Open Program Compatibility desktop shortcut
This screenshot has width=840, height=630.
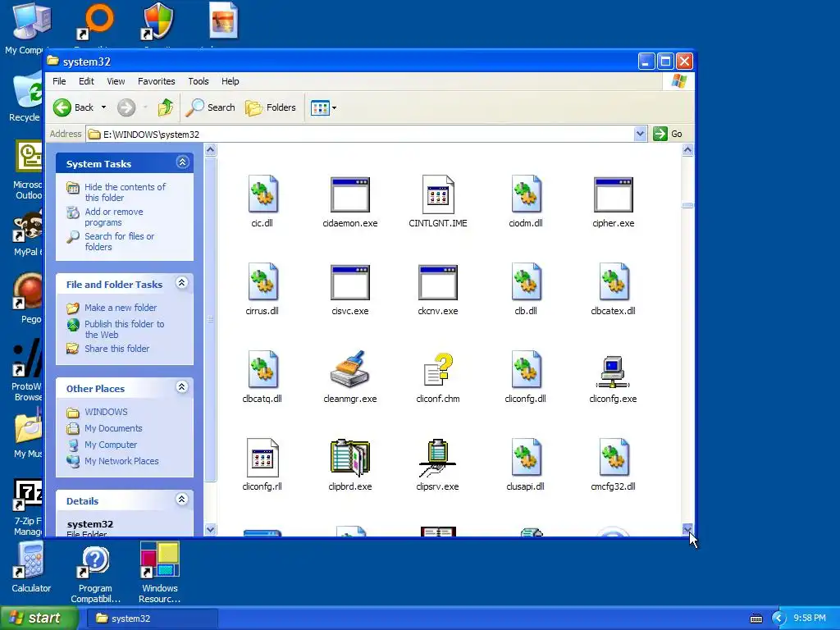coord(95,573)
